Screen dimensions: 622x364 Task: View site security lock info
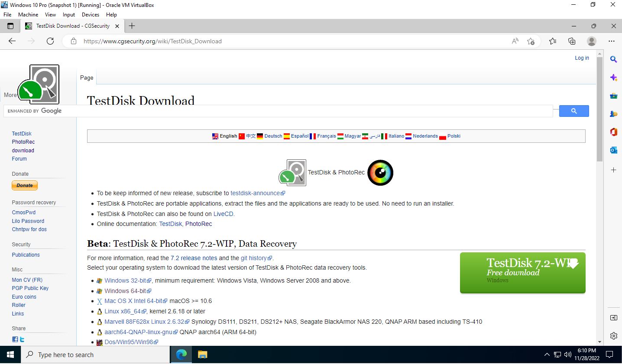pos(74,41)
